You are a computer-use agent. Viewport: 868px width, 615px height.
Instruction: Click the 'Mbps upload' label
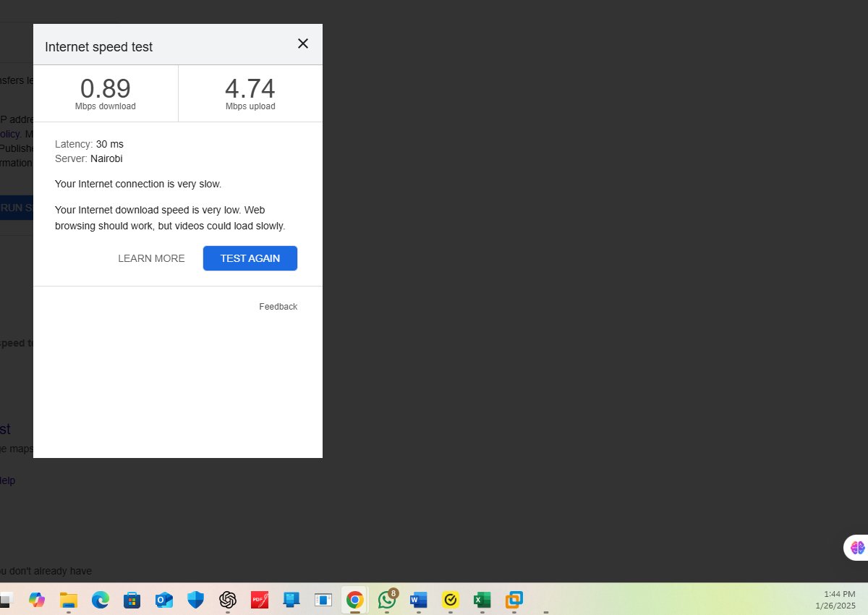coord(250,106)
